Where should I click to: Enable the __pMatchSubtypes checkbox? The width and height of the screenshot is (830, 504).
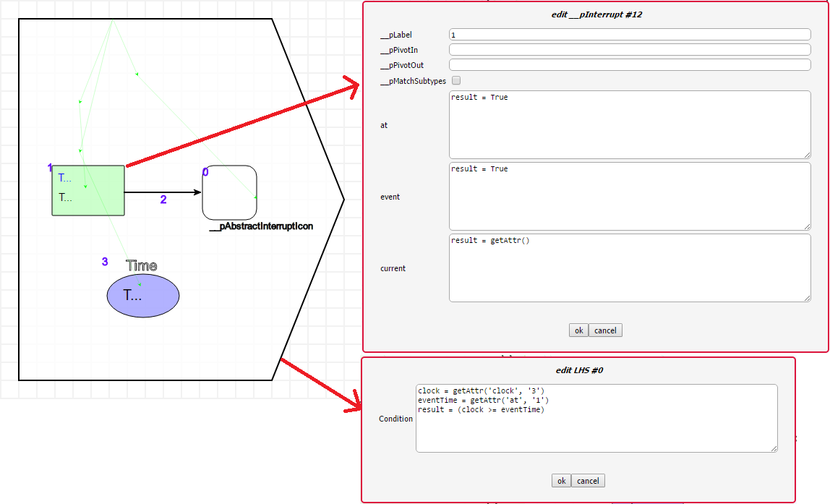(x=456, y=81)
